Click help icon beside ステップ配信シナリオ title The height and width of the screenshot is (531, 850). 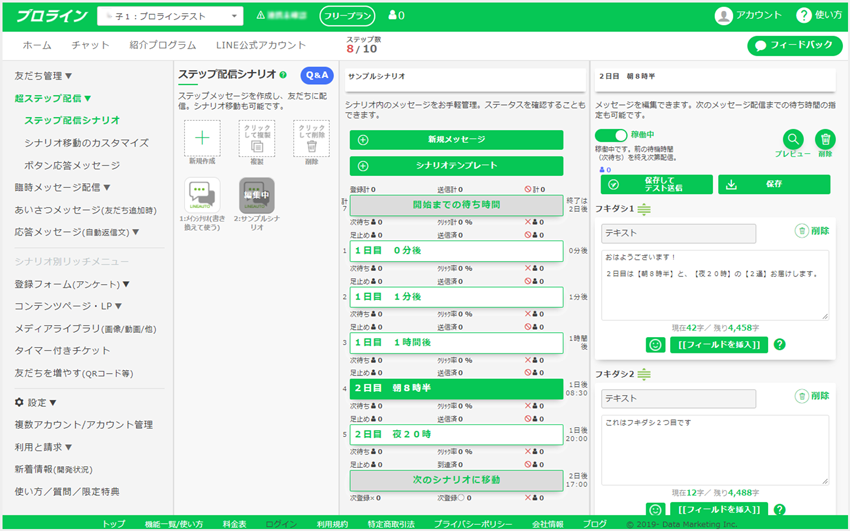pos(283,75)
